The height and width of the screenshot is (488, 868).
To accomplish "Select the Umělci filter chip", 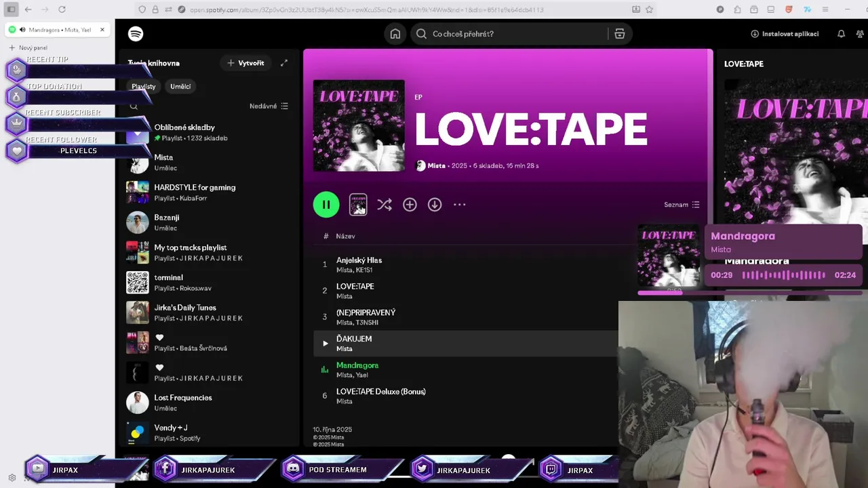I will click(180, 86).
